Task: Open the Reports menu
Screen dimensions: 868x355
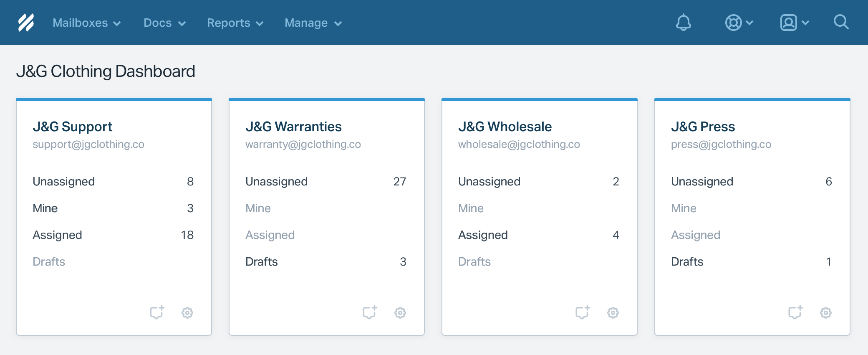Action: [x=235, y=23]
